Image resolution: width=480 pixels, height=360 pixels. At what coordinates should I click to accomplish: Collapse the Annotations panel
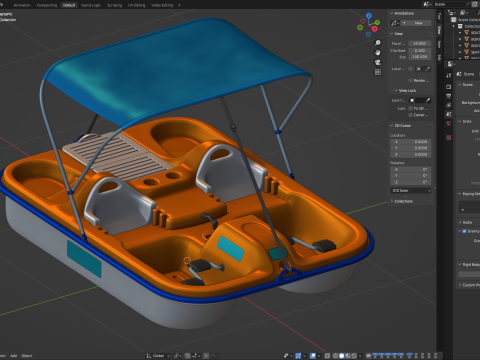click(392, 13)
